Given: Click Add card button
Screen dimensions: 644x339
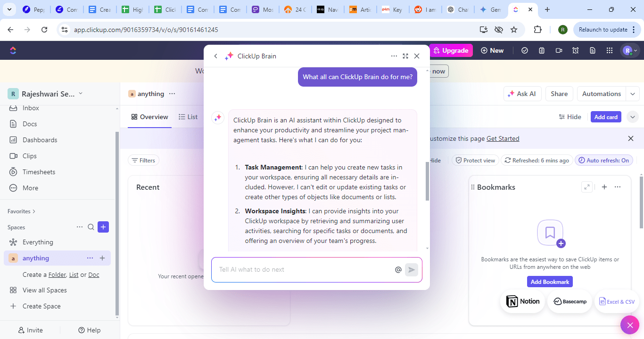Looking at the screenshot, I should [606, 117].
